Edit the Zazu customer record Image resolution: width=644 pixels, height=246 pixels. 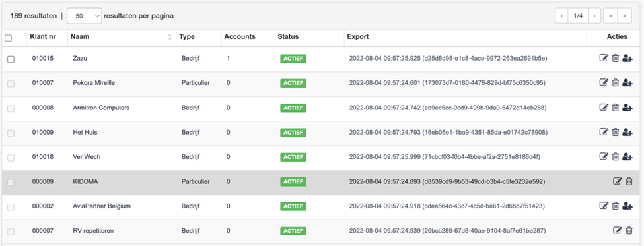pyautogui.click(x=603, y=59)
